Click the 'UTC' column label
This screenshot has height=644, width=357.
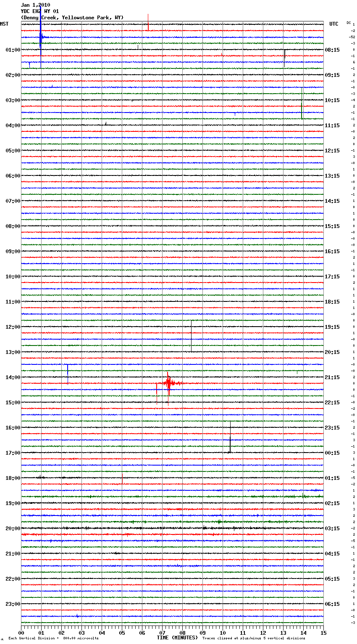click(x=334, y=24)
